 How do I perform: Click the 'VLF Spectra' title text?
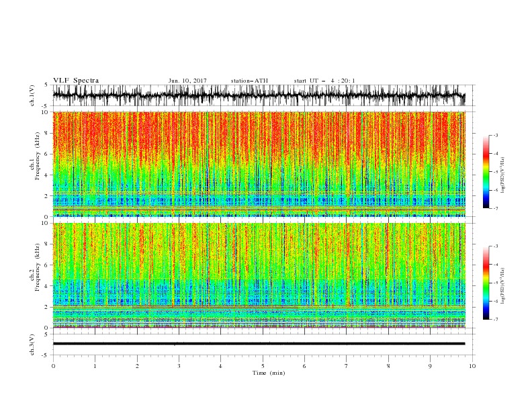click(76, 81)
